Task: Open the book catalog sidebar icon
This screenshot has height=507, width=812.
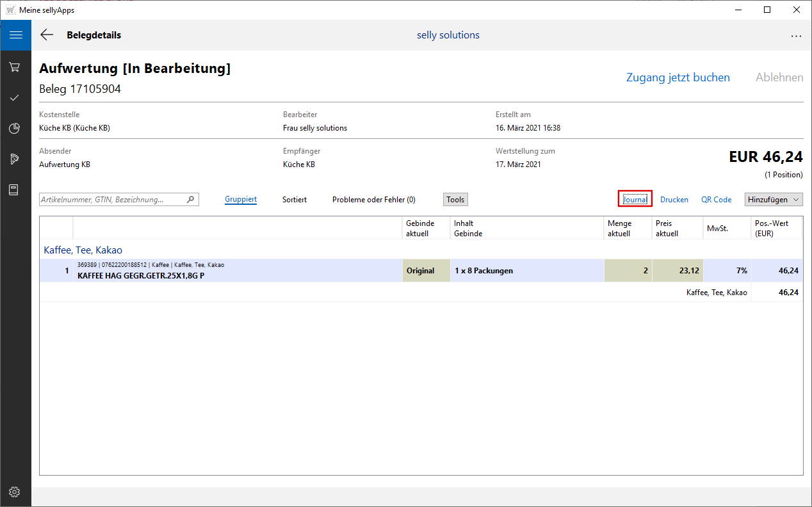Action: click(x=15, y=190)
